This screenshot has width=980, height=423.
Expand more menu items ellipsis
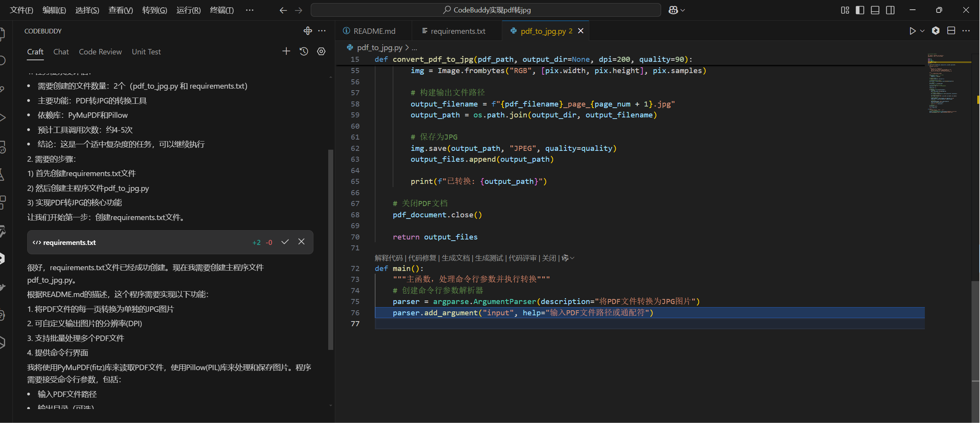[x=250, y=10]
